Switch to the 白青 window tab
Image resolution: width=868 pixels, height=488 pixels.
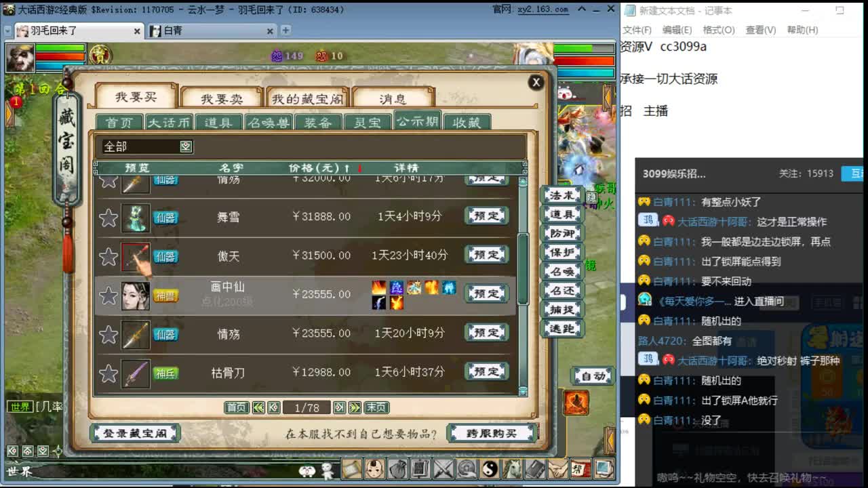click(x=211, y=30)
